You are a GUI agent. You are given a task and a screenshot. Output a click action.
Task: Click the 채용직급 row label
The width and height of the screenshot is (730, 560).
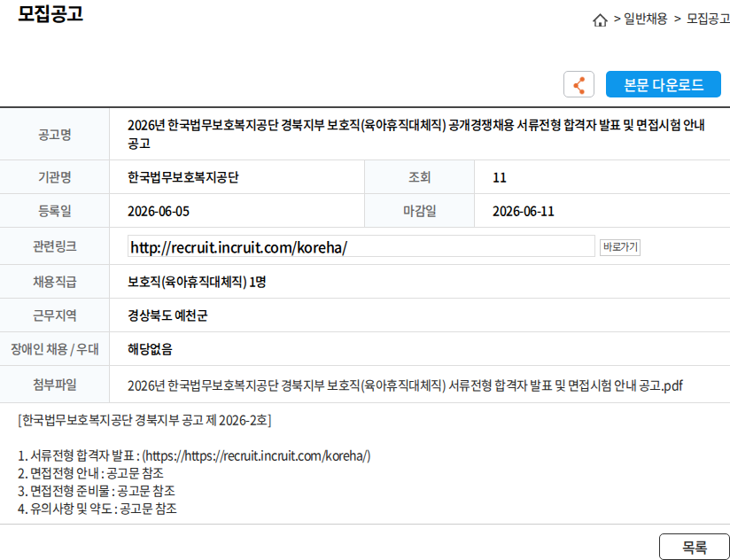[54, 282]
